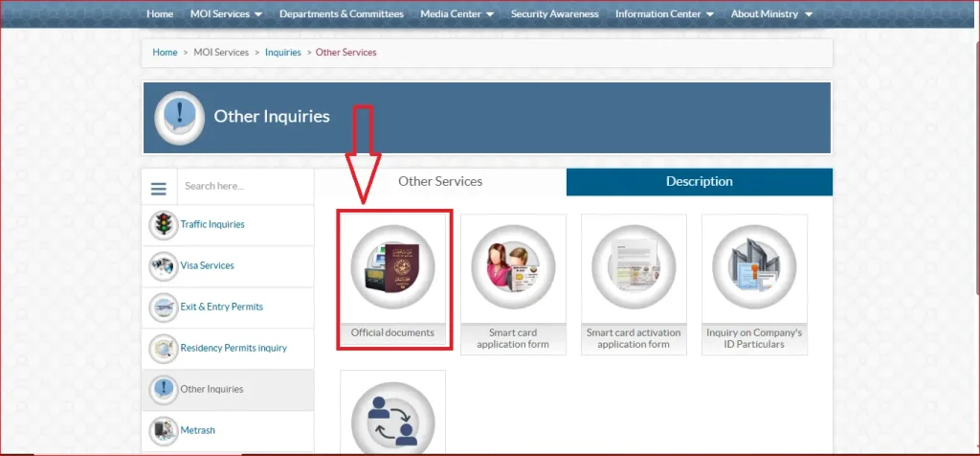Screen dimensions: 980x456
Task: Select the Other Services tab
Action: [440, 182]
